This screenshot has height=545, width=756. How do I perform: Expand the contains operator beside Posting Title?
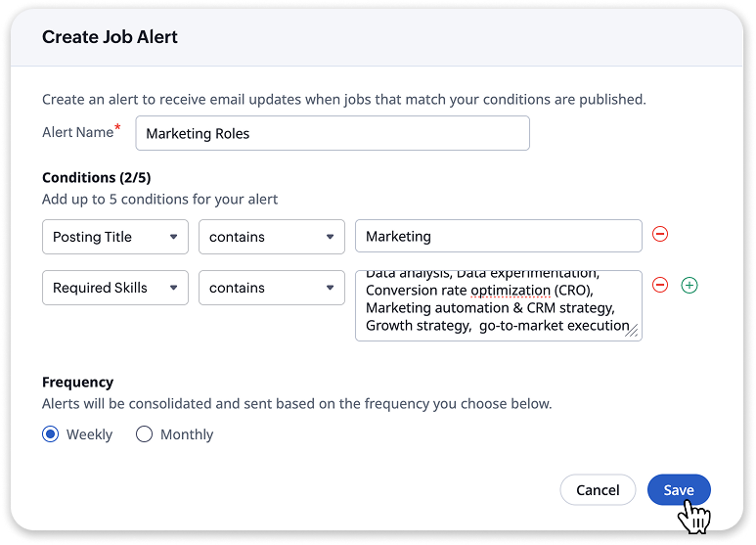272,237
